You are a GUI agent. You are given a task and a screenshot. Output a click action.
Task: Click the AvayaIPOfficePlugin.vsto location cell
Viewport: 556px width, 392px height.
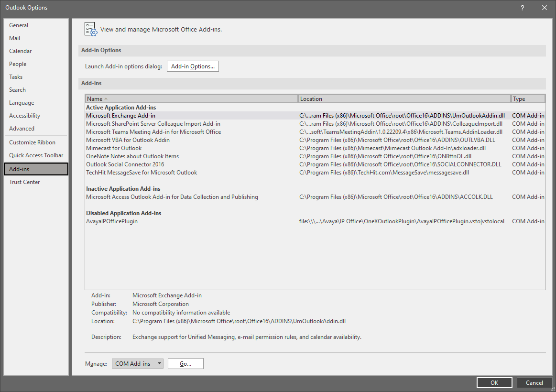[402, 221]
